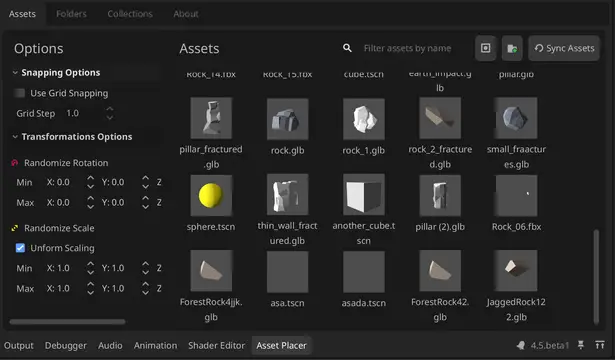615x360 pixels.
Task: Select the pillar (2).glb thumbnail
Action: 440,195
